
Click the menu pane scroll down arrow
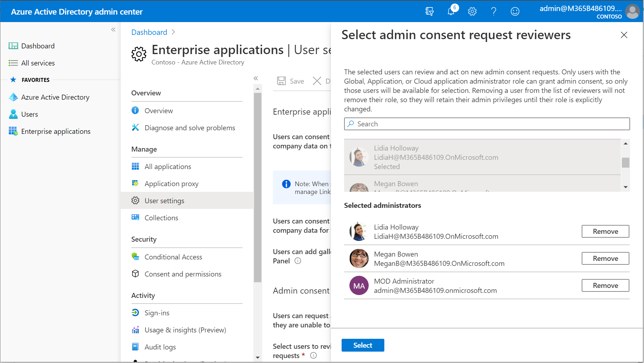point(258,358)
